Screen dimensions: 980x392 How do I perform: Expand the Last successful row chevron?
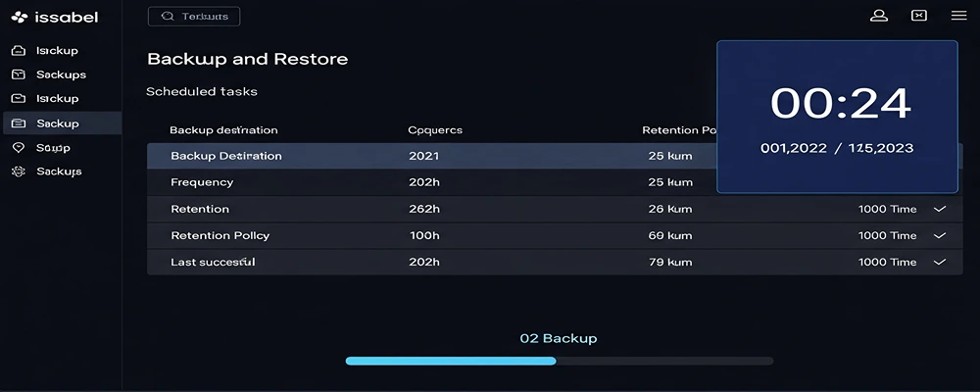point(940,262)
